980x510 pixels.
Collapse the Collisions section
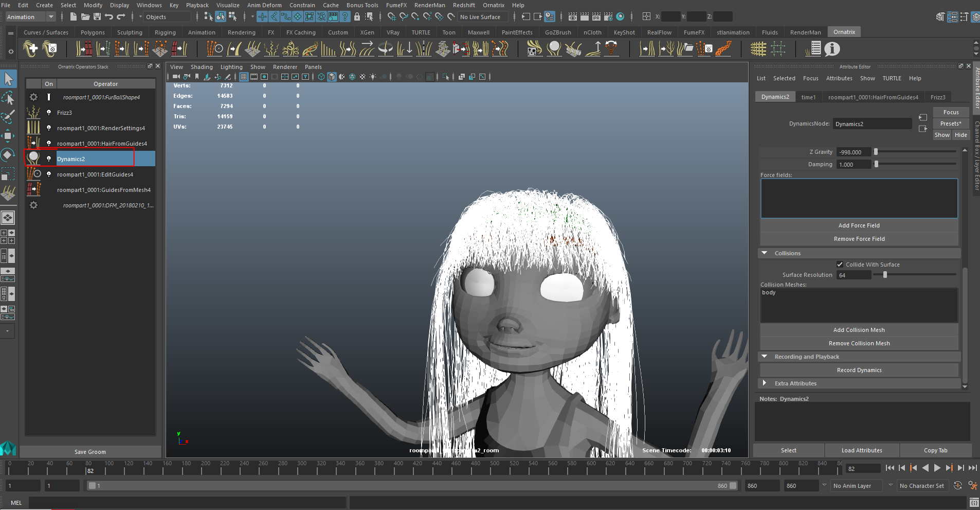click(x=765, y=253)
